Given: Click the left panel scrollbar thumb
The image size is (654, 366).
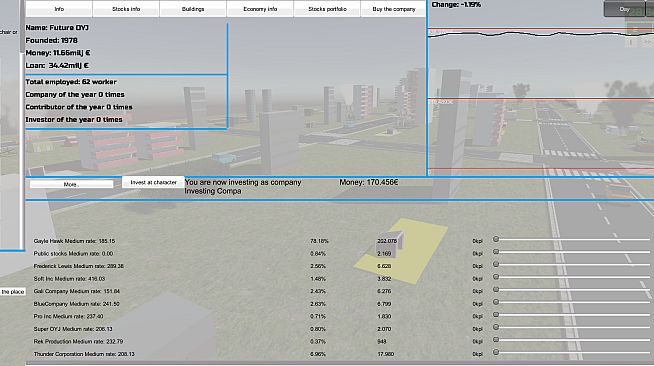Looking at the screenshot, I should tap(22, 26).
